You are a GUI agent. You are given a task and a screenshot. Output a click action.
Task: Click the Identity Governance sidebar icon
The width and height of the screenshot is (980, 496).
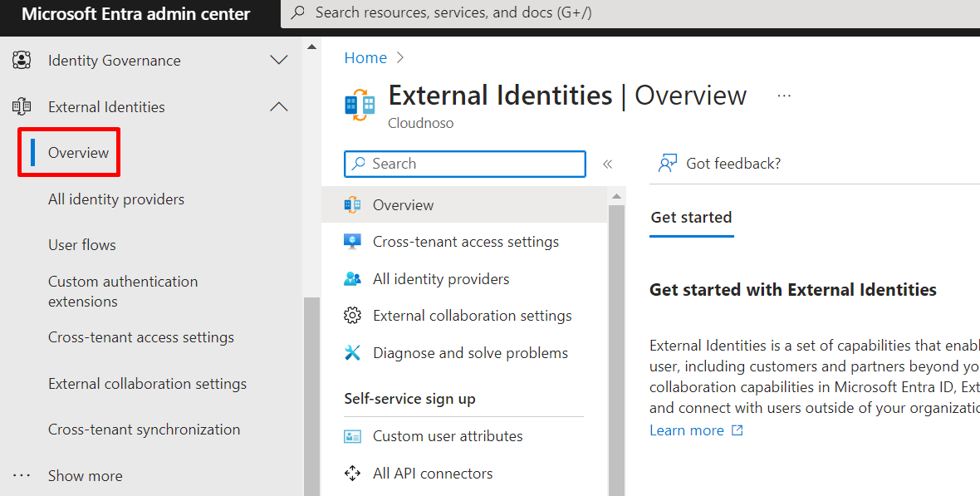[22, 60]
